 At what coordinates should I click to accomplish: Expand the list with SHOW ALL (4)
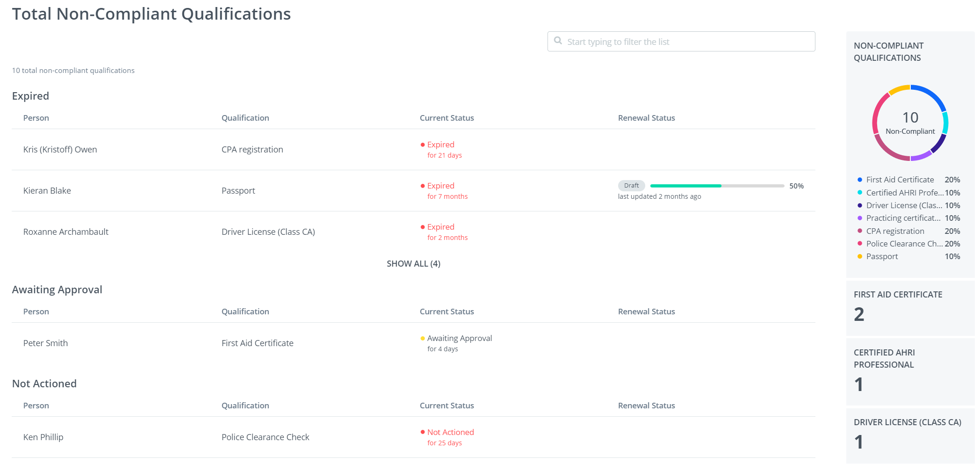pos(413,264)
